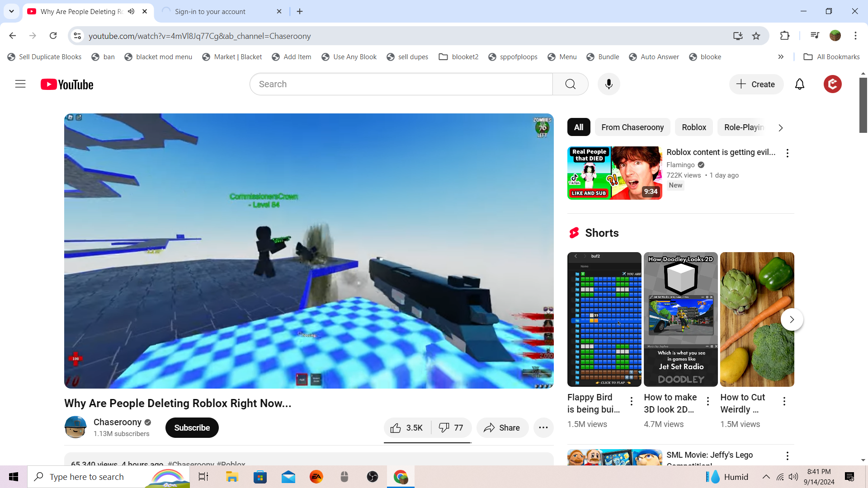Click the YouTube logo
Screen dimensions: 868x488
pyautogui.click(x=67, y=84)
